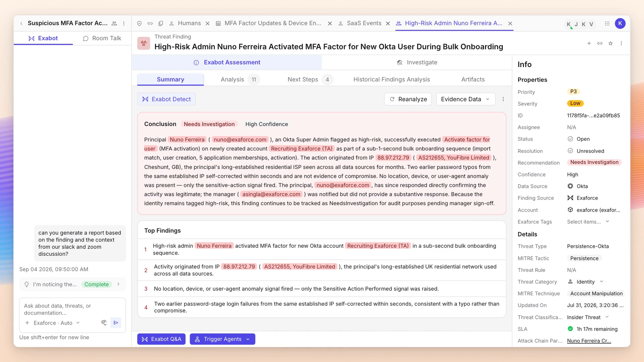644x362 pixels.
Task: Open Historical Findings Analysis tab
Action: tap(392, 80)
